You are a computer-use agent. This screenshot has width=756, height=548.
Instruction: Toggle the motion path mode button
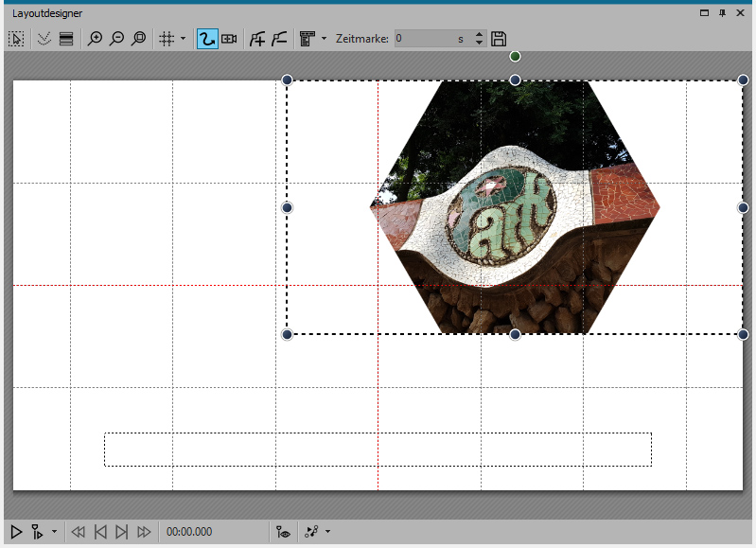click(206, 39)
